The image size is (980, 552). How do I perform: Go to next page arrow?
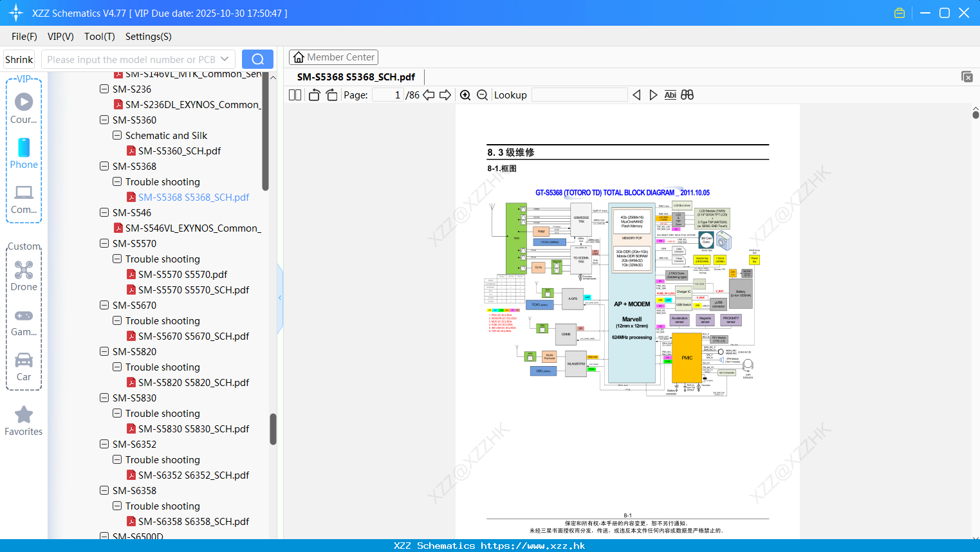(445, 95)
